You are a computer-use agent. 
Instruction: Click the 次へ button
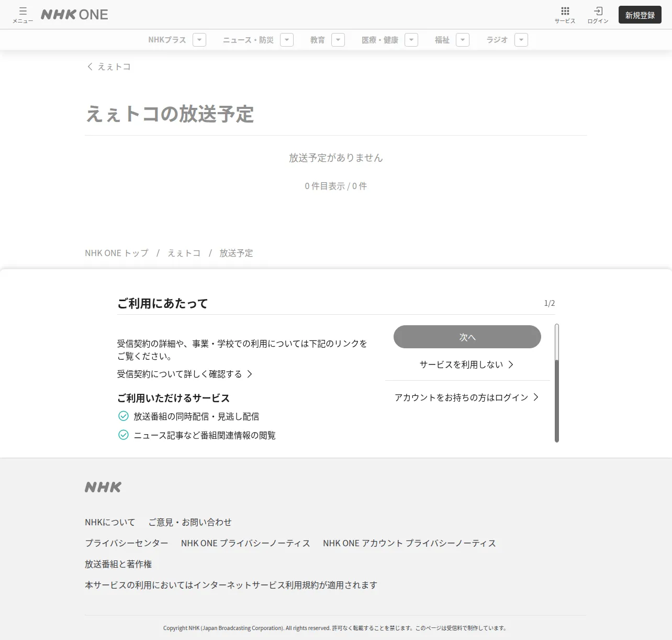pyautogui.click(x=467, y=337)
